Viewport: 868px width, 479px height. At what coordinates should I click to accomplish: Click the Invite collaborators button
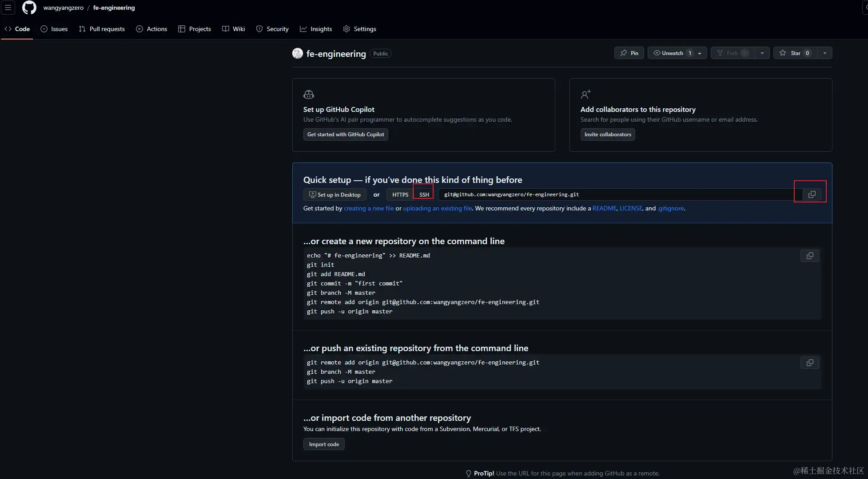608,135
